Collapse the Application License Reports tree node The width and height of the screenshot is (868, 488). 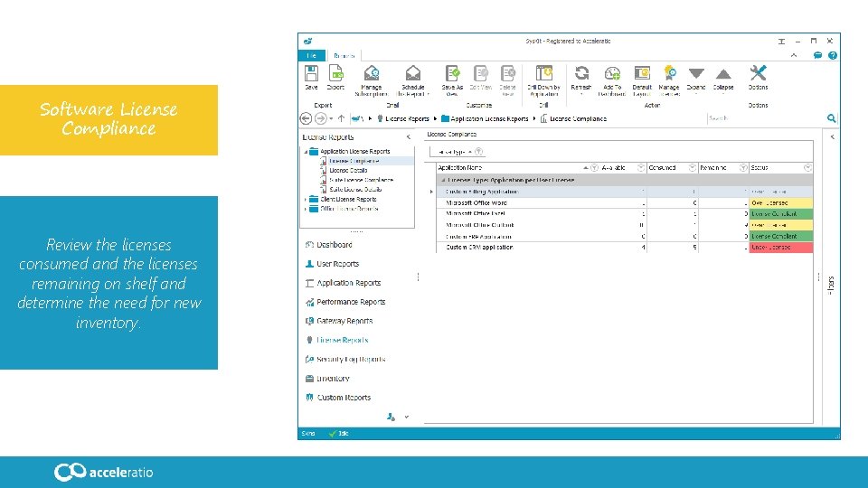click(306, 152)
